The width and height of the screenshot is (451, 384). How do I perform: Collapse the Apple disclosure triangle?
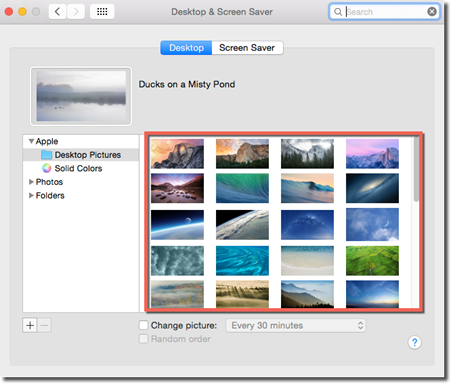coord(31,141)
